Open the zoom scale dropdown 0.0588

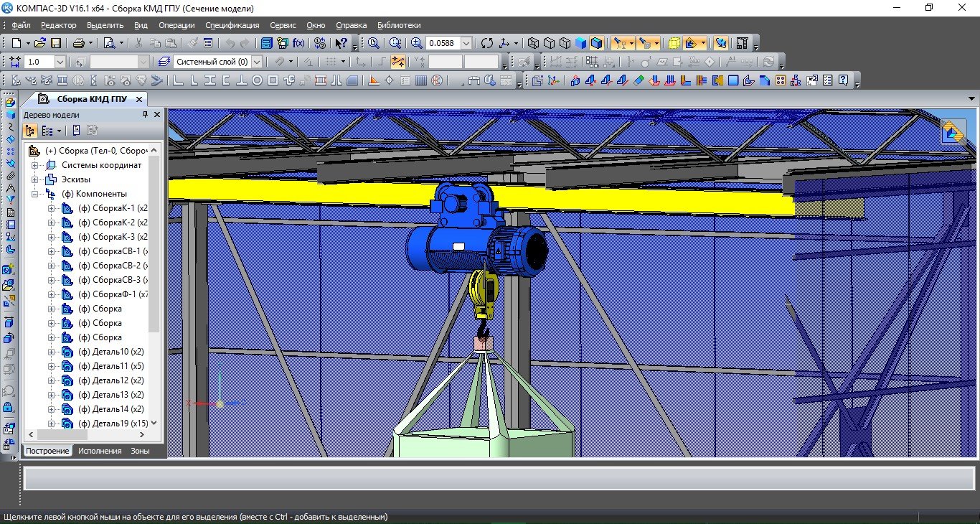coord(466,43)
